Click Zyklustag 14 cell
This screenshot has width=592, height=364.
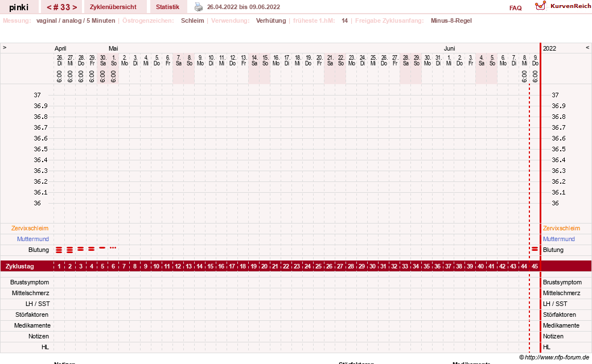199,266
